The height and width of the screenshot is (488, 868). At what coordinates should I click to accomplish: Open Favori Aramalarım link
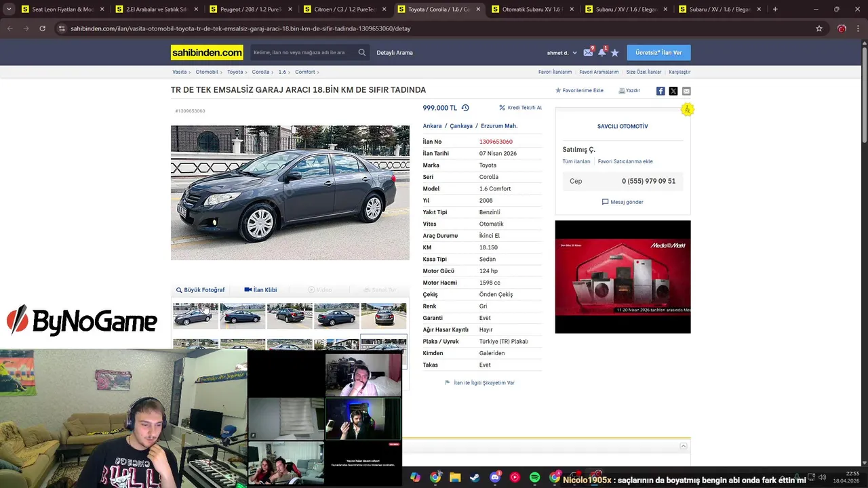click(x=599, y=72)
